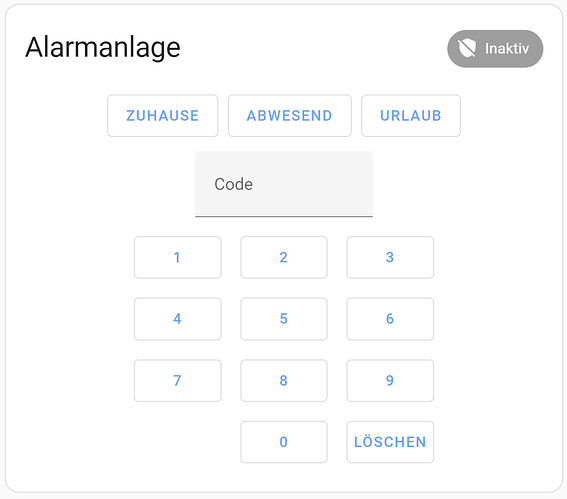Click the Alarmanlage card title
This screenshot has height=499, width=567.
tap(103, 48)
